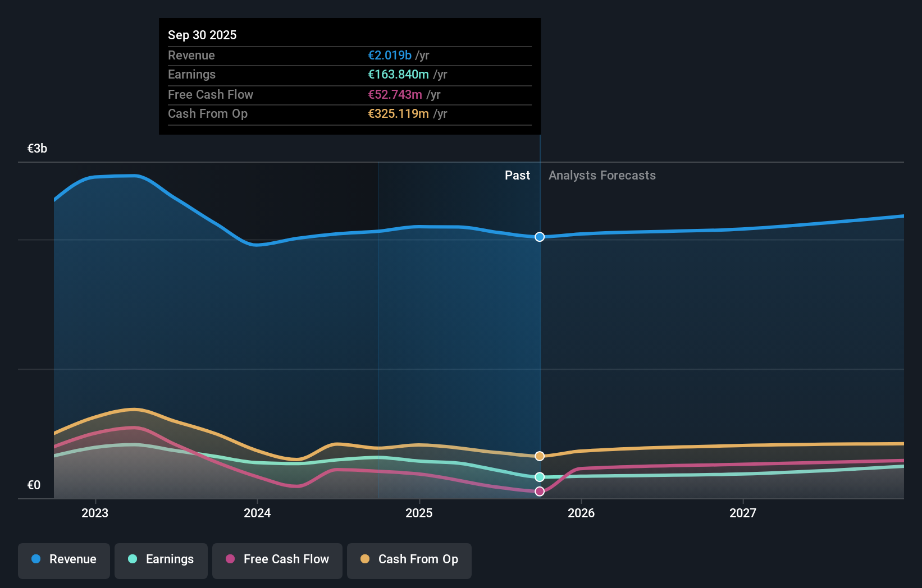Select the Free Cash Flow marker at the divider
This screenshot has height=588, width=922.
click(x=539, y=491)
